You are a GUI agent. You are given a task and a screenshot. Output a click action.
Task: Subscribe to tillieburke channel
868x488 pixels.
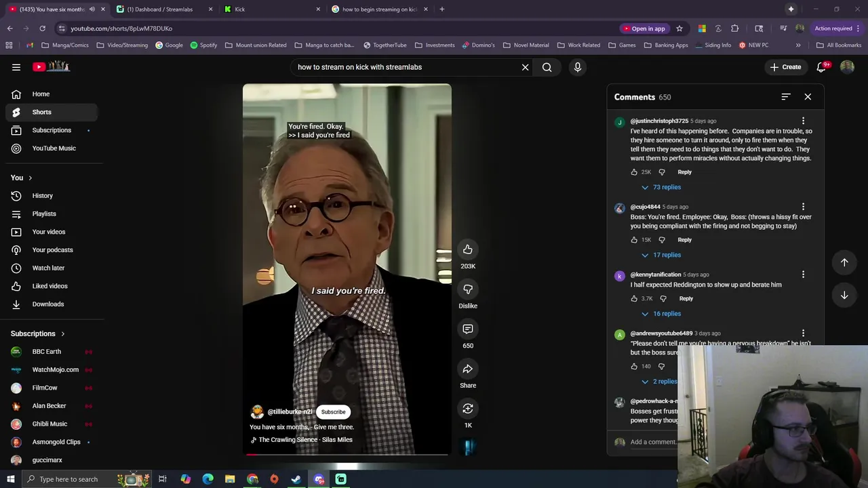click(333, 412)
